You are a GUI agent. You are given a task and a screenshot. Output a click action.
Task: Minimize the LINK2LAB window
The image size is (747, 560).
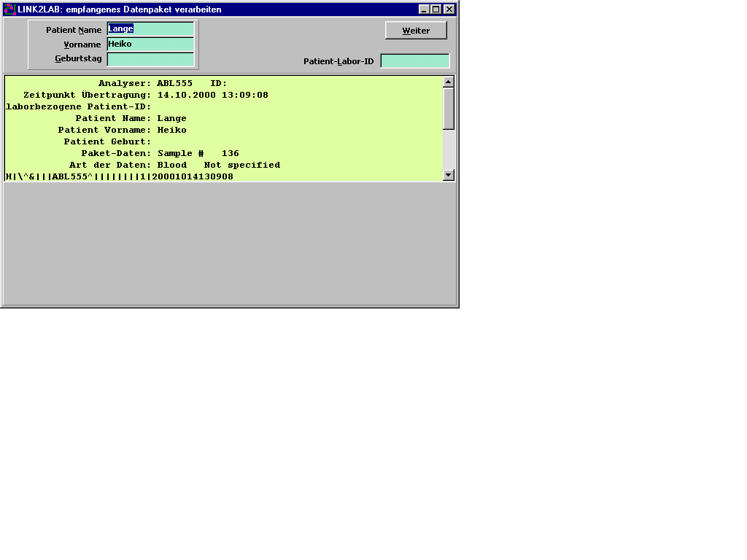click(x=424, y=9)
